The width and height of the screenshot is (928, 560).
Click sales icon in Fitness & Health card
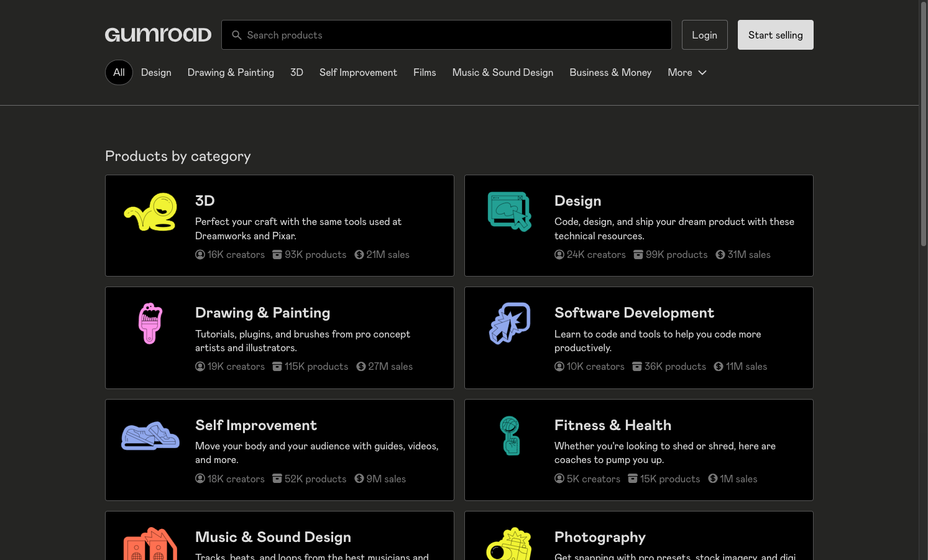[713, 479]
